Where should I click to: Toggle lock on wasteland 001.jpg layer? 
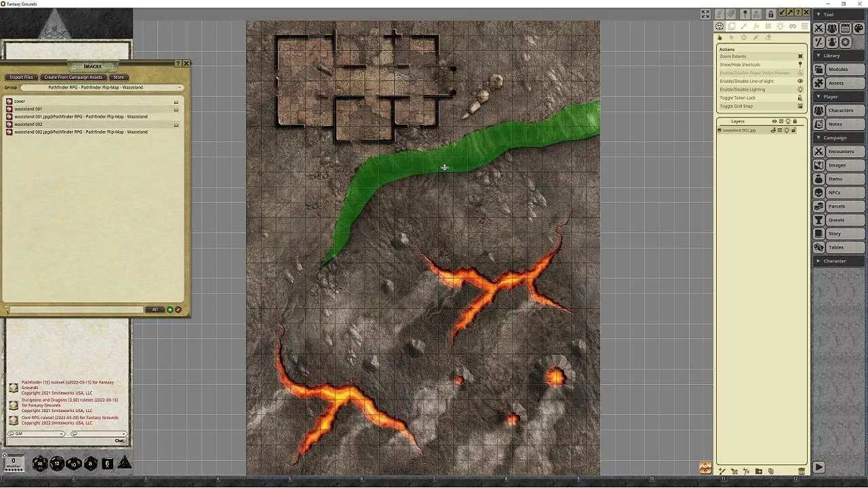coord(794,130)
